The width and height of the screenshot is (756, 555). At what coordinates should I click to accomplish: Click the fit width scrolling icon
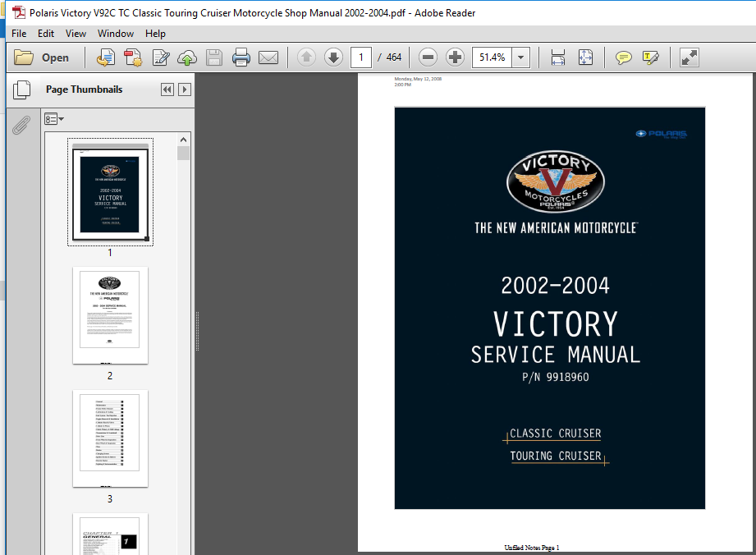pyautogui.click(x=558, y=57)
